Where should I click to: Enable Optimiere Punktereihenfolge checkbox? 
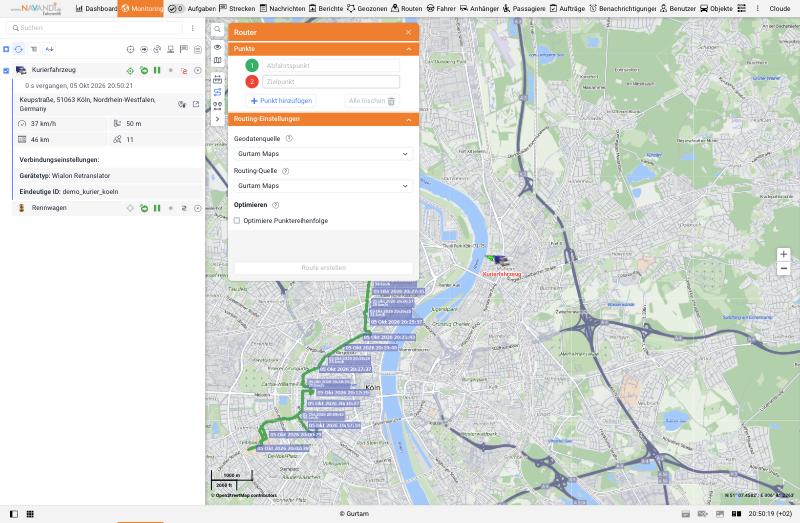(237, 221)
